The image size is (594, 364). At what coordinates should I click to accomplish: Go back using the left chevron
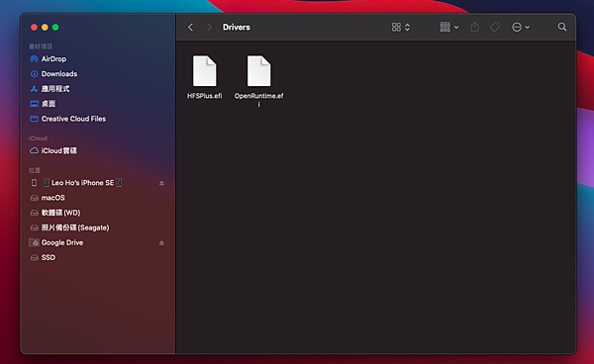point(190,28)
